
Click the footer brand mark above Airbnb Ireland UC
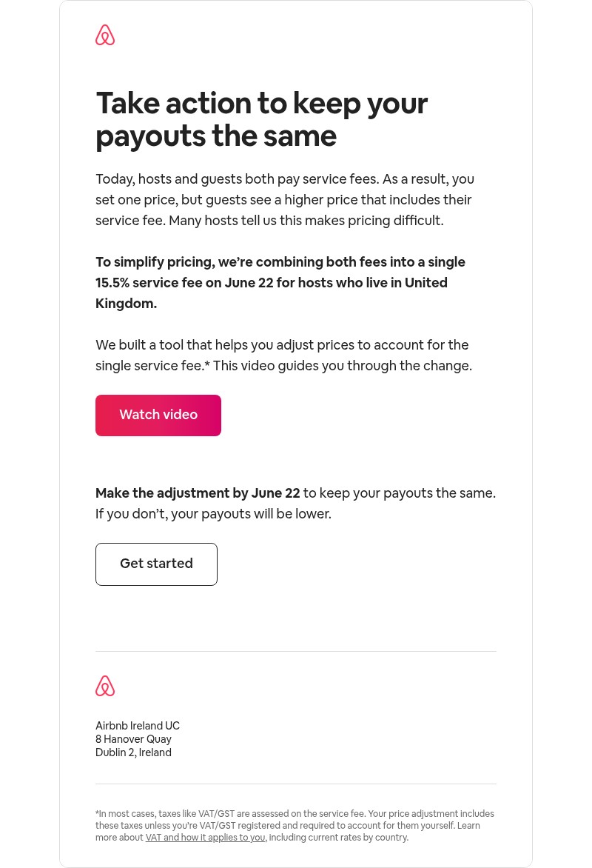tap(105, 686)
